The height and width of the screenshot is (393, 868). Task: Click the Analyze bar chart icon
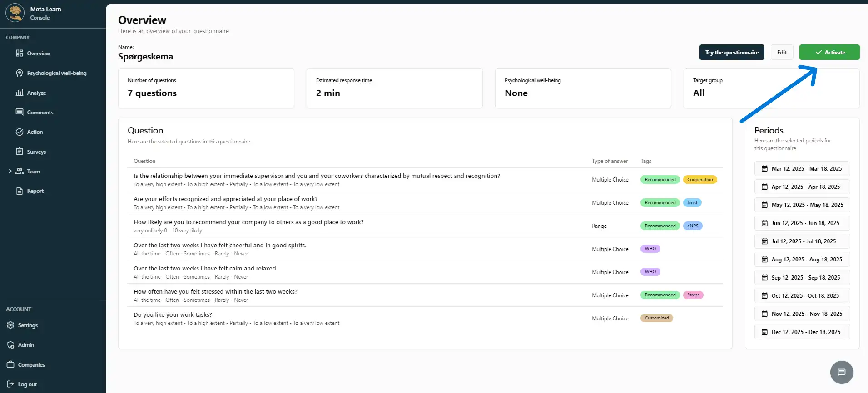tap(20, 93)
